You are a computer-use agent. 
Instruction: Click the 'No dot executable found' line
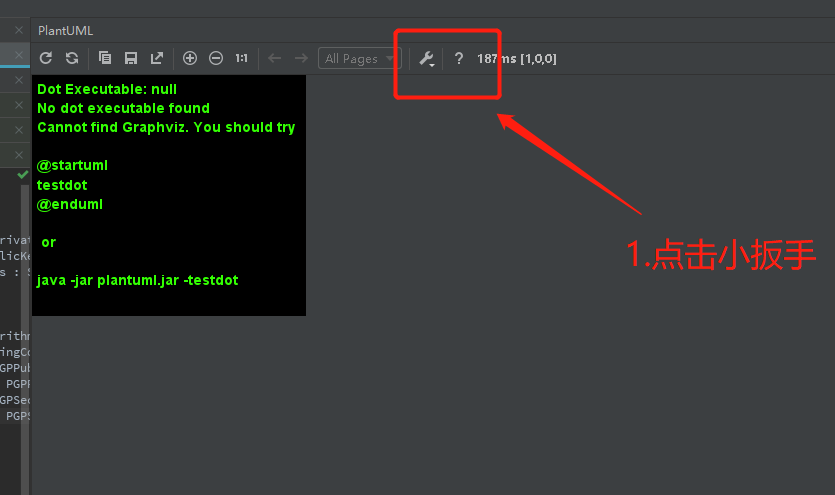point(124,109)
